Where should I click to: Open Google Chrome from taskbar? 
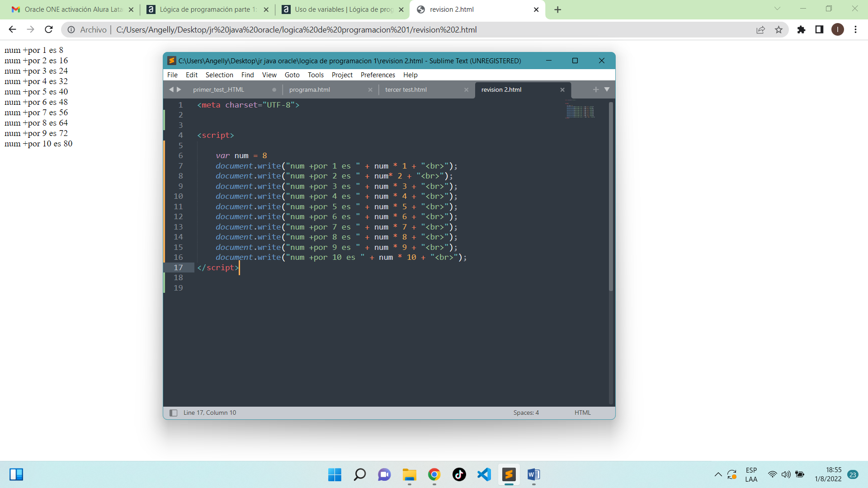pos(434,474)
